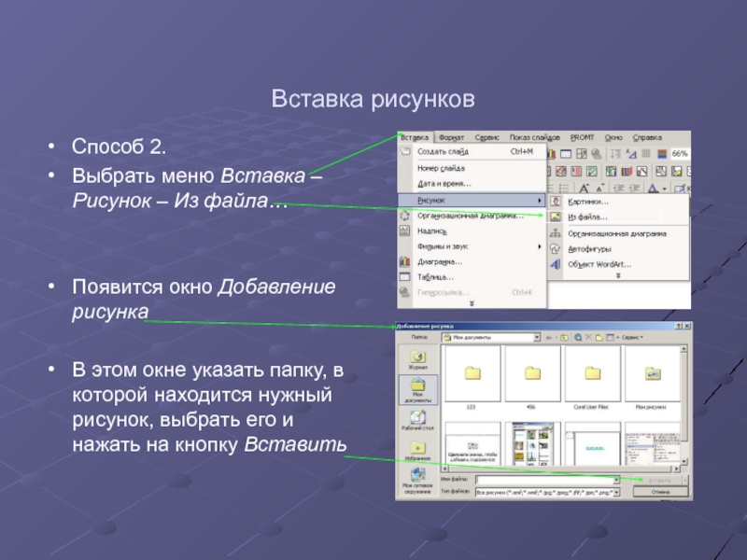The width and height of the screenshot is (747, 560).
Task: Choose Создать слайд from the menu
Action: point(472,151)
